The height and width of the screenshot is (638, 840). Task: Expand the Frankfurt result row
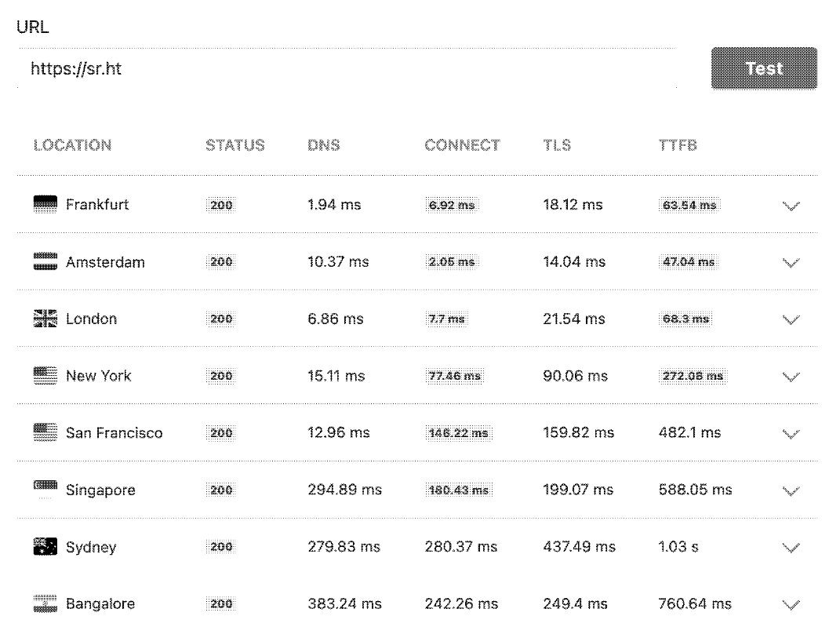click(791, 205)
